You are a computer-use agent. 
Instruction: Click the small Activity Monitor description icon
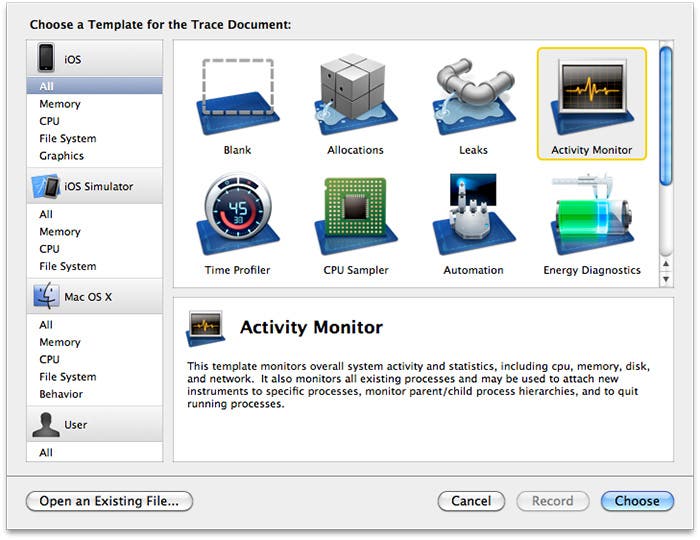pos(205,328)
